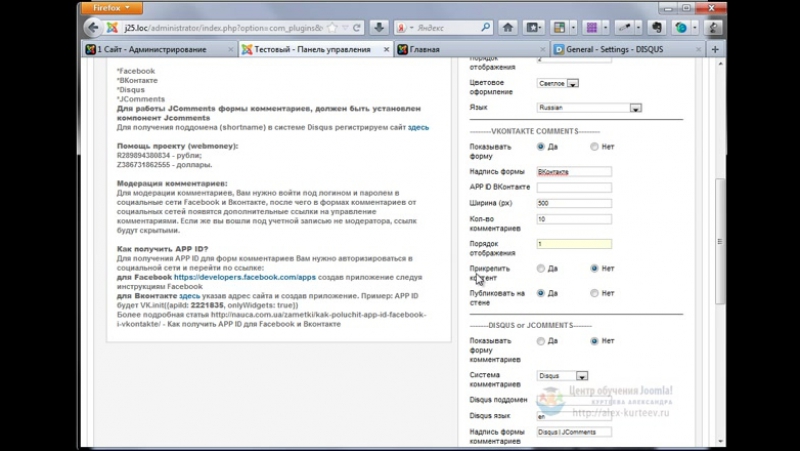Select 'Да' for 'Прикрепить контент'
This screenshot has height=451, width=800.
pyautogui.click(x=541, y=268)
